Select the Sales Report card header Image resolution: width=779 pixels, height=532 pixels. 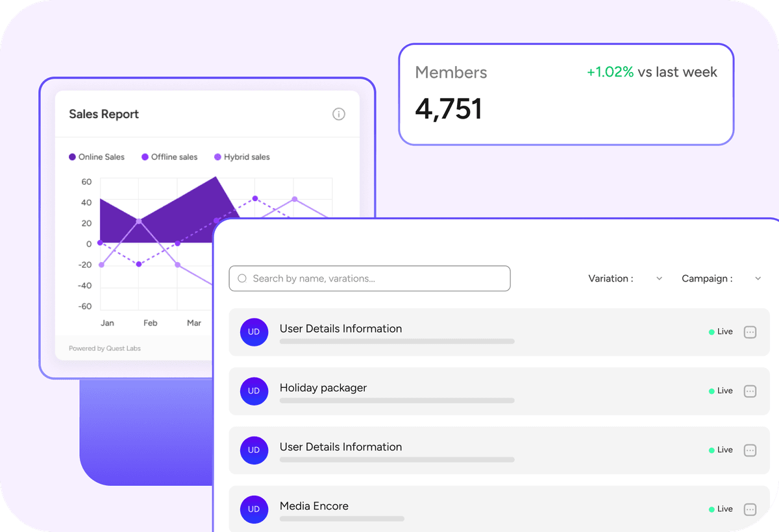(104, 114)
